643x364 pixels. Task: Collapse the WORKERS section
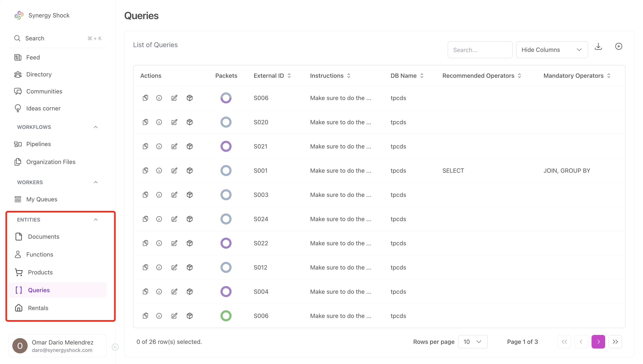point(96,182)
